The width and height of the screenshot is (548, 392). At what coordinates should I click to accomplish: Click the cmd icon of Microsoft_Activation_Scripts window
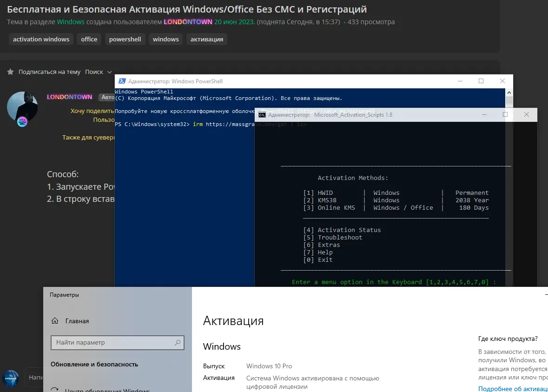pos(262,114)
